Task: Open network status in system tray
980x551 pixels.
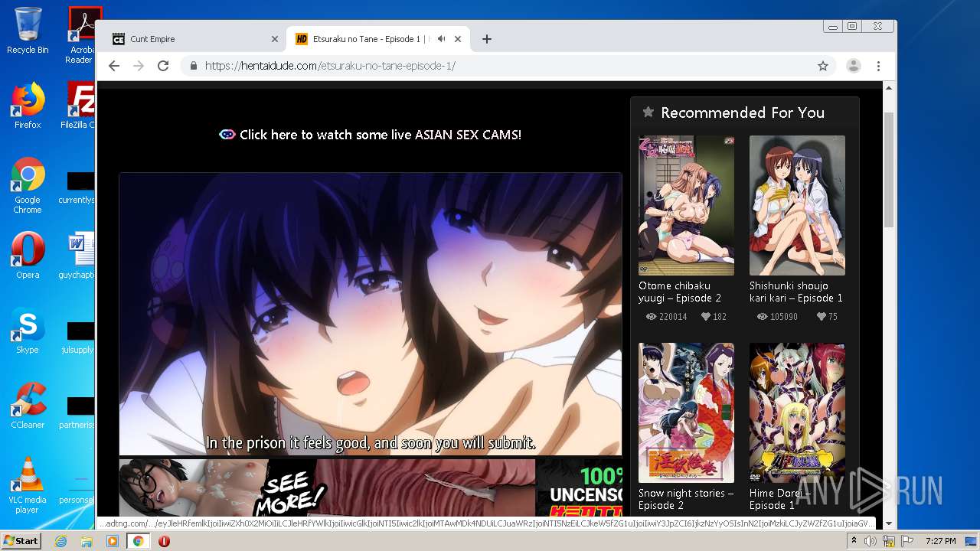Action: click(890, 541)
